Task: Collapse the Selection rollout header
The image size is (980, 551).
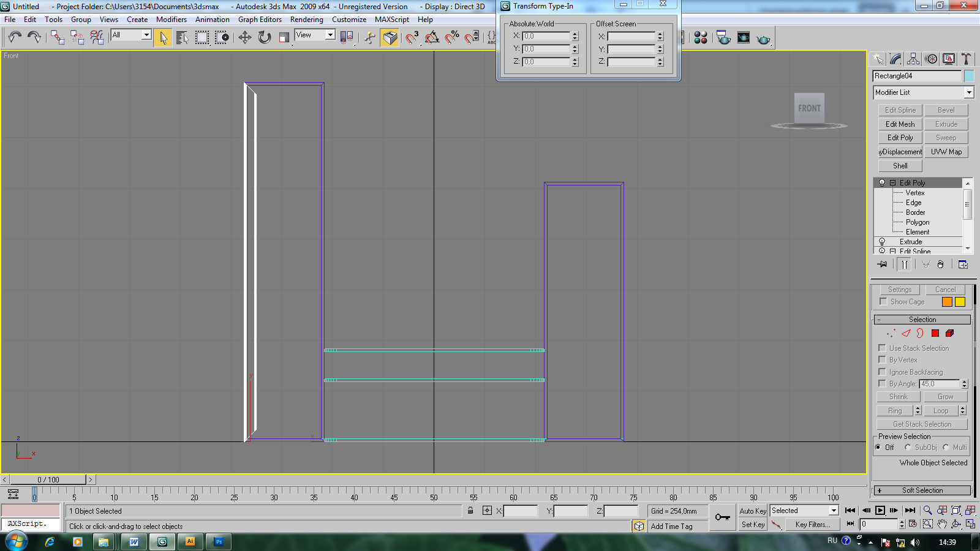Action: point(922,320)
